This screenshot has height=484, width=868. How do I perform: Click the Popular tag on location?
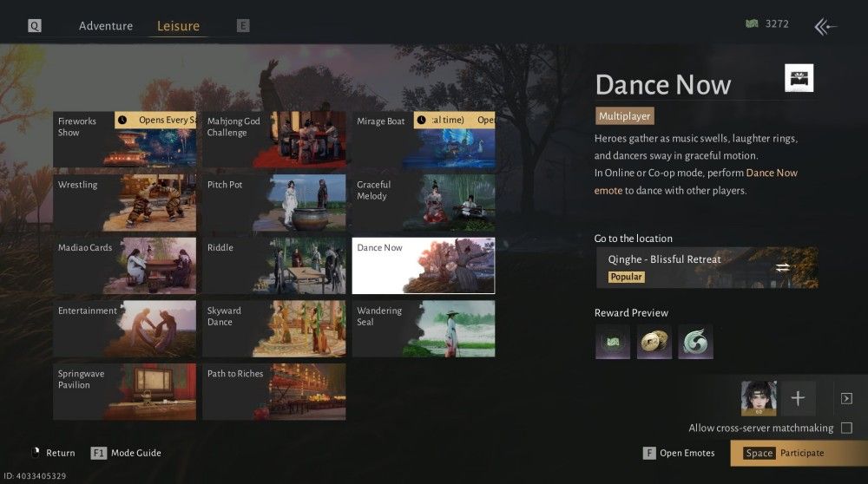coord(626,277)
